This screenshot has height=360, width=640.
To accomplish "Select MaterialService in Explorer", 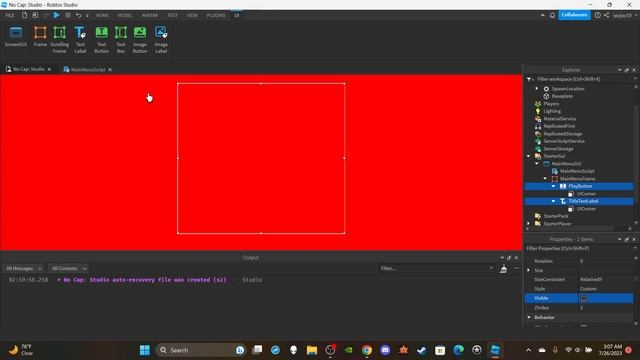I will click(x=560, y=119).
